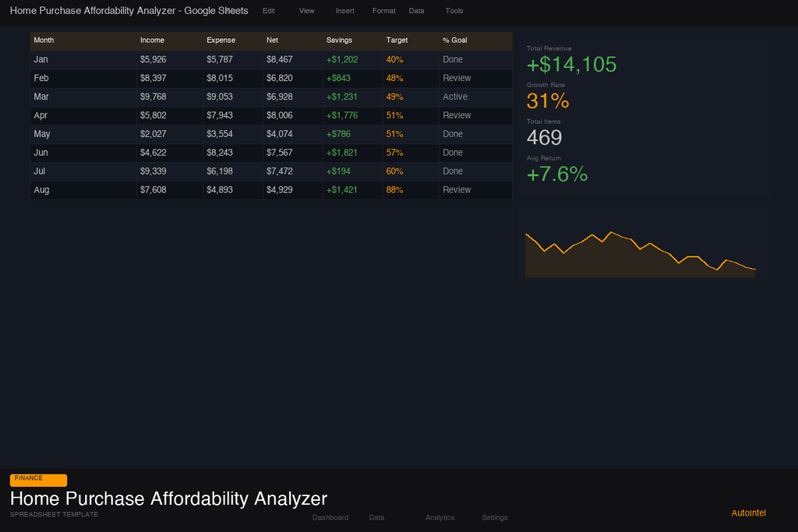Select the Feb row month cell
The image size is (798, 532).
(x=83, y=79)
